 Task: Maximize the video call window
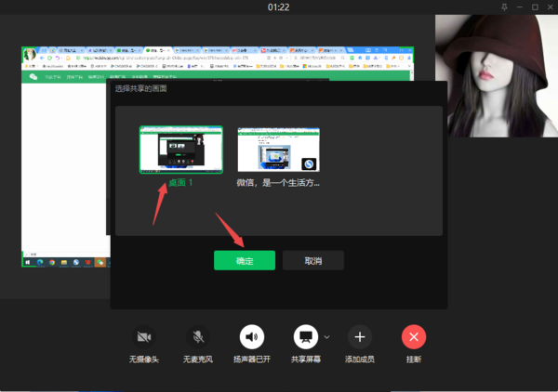pos(535,7)
